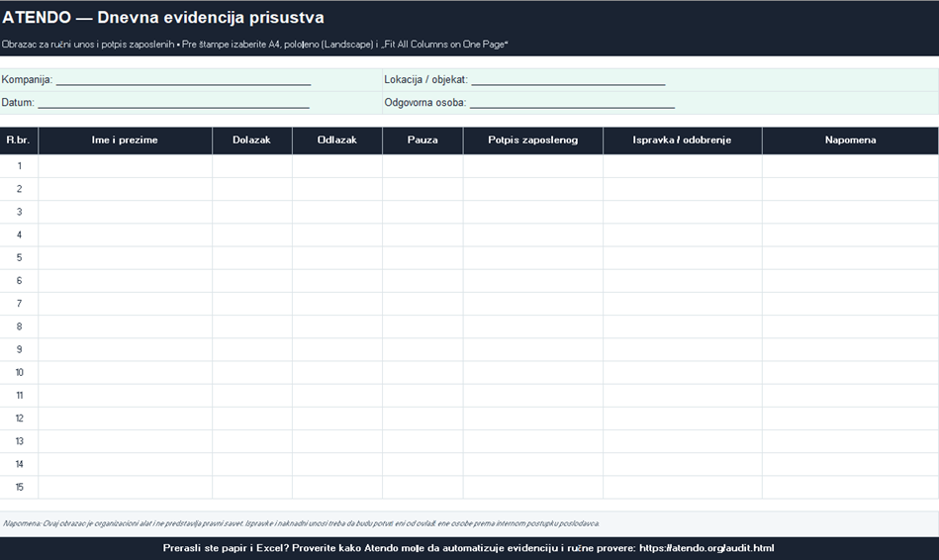Click row number 9 cell
Screen dimensions: 939x560
click(19, 350)
